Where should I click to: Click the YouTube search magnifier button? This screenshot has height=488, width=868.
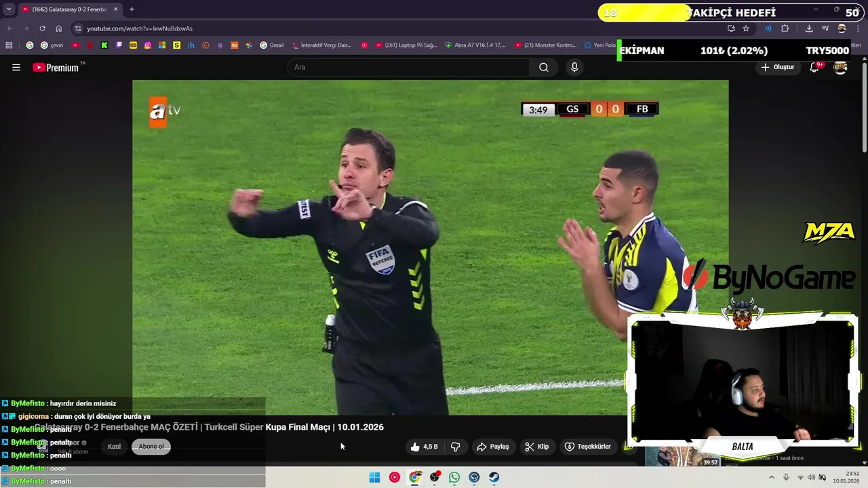pyautogui.click(x=544, y=67)
